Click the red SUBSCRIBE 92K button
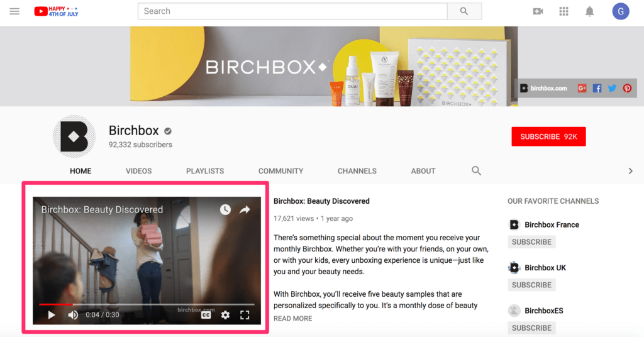Image resolution: width=644 pixels, height=337 pixels. pos(548,136)
